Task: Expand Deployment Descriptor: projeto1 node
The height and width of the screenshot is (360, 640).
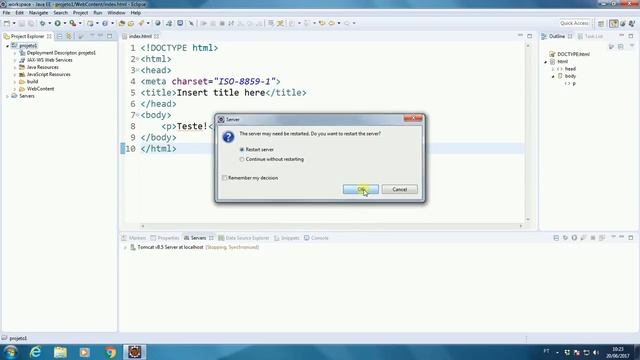Action: coord(15,53)
